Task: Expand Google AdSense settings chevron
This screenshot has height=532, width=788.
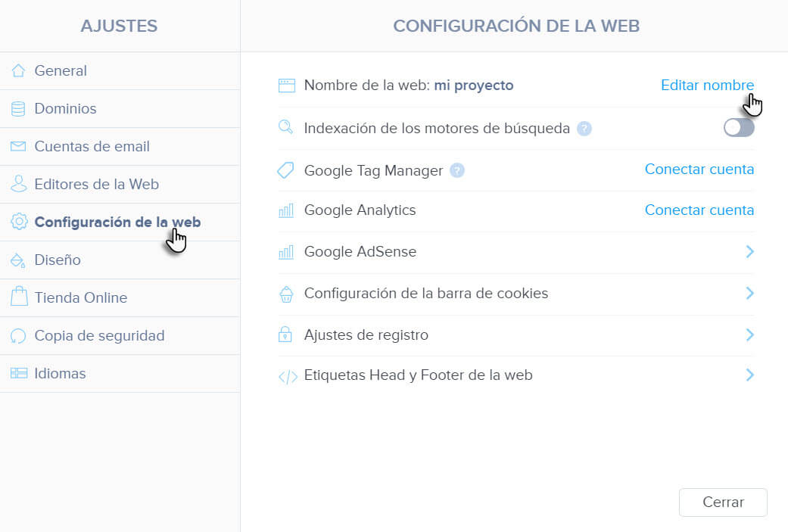Action: click(x=750, y=252)
